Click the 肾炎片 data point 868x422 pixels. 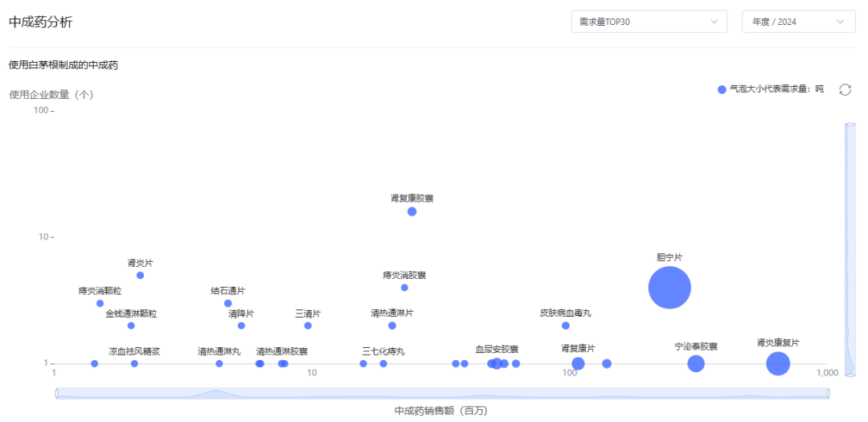pos(140,275)
